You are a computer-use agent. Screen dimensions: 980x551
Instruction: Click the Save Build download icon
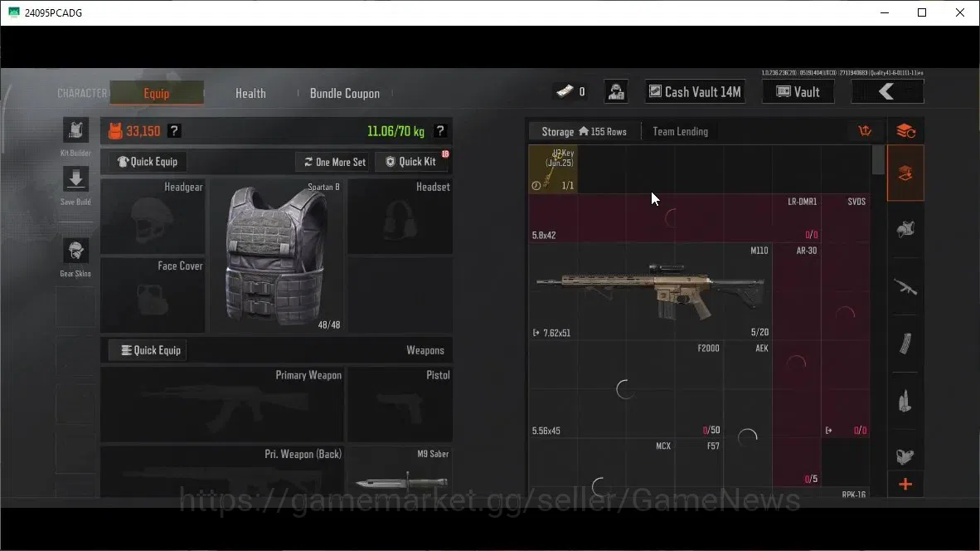click(75, 179)
